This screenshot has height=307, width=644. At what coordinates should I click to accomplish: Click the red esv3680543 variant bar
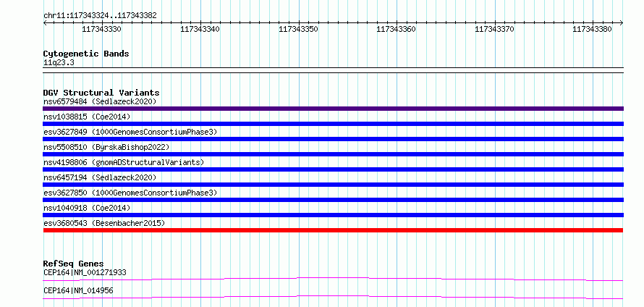click(333, 230)
